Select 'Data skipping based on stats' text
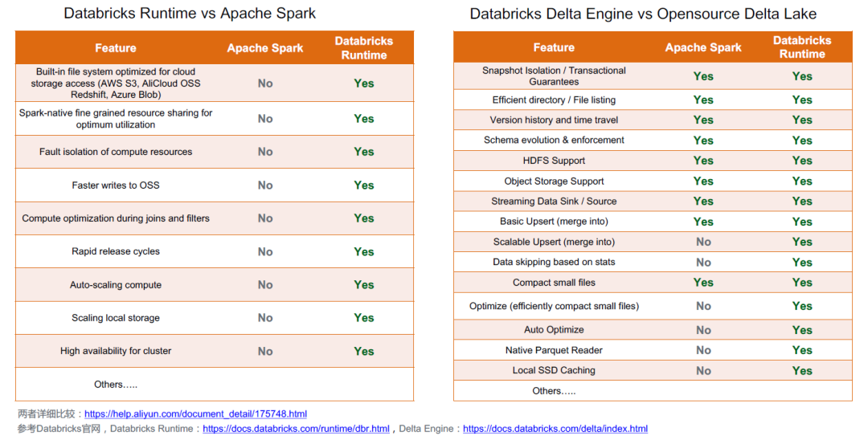This screenshot has width=868, height=440. click(554, 262)
